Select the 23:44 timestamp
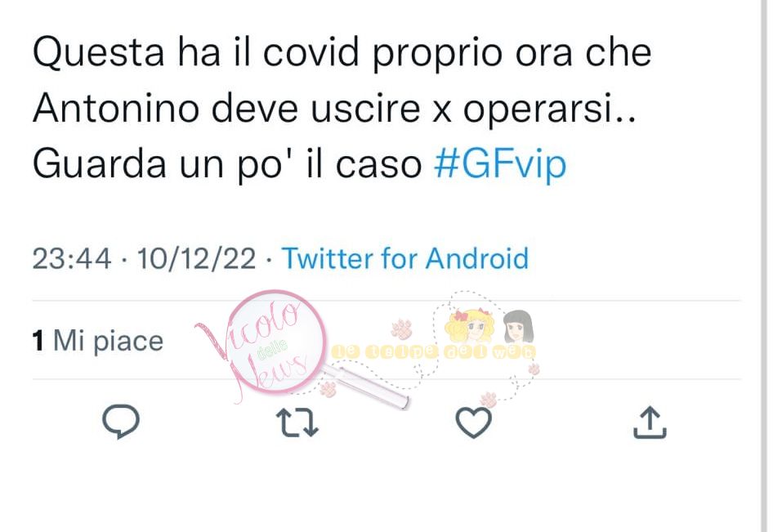 (x=71, y=258)
